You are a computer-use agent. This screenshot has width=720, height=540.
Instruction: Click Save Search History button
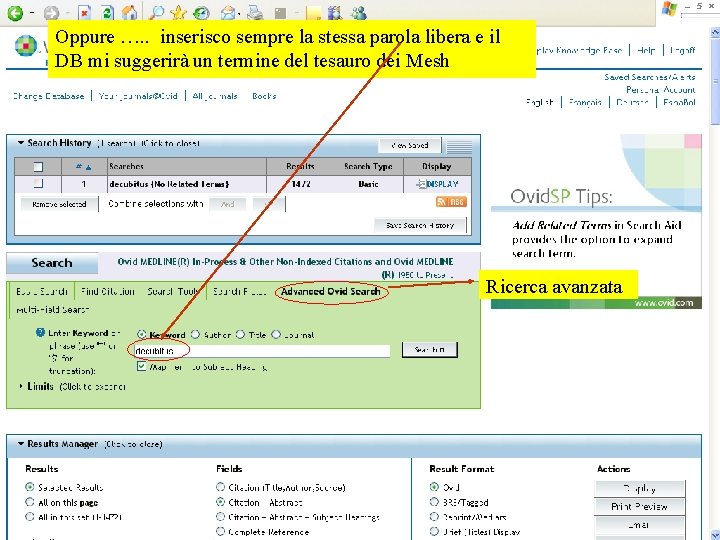pyautogui.click(x=420, y=225)
